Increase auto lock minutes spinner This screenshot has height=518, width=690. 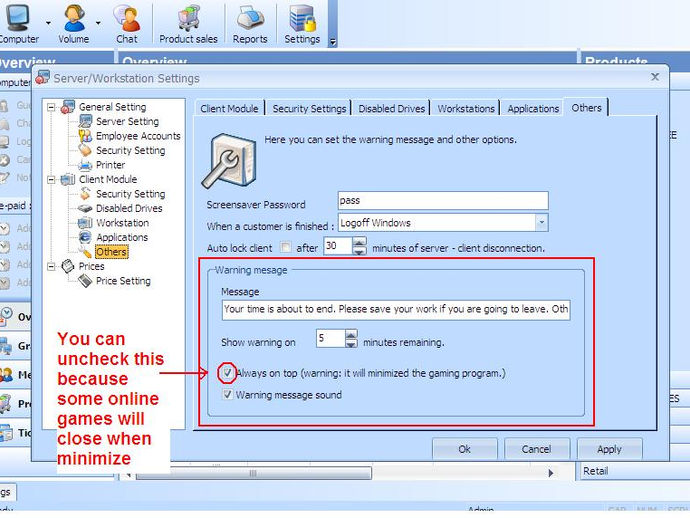pyautogui.click(x=360, y=242)
